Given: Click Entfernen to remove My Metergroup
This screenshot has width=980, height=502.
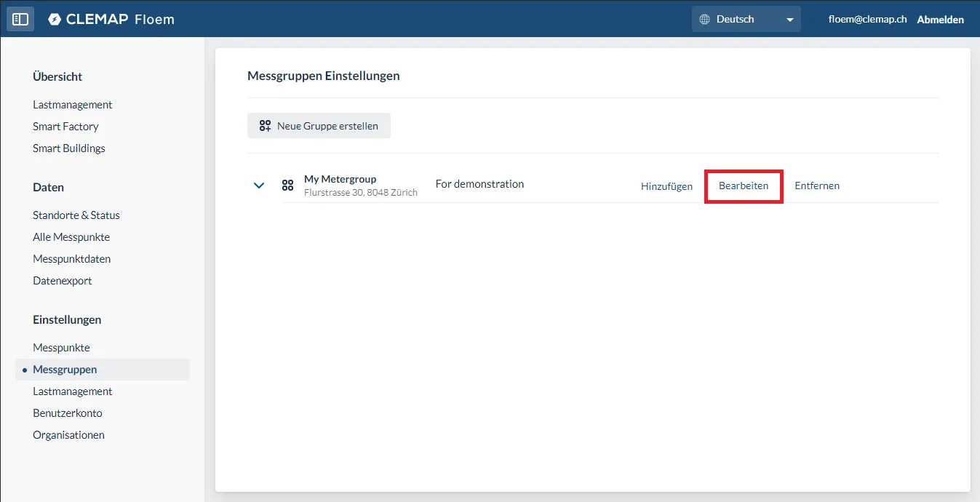Looking at the screenshot, I should [x=816, y=186].
